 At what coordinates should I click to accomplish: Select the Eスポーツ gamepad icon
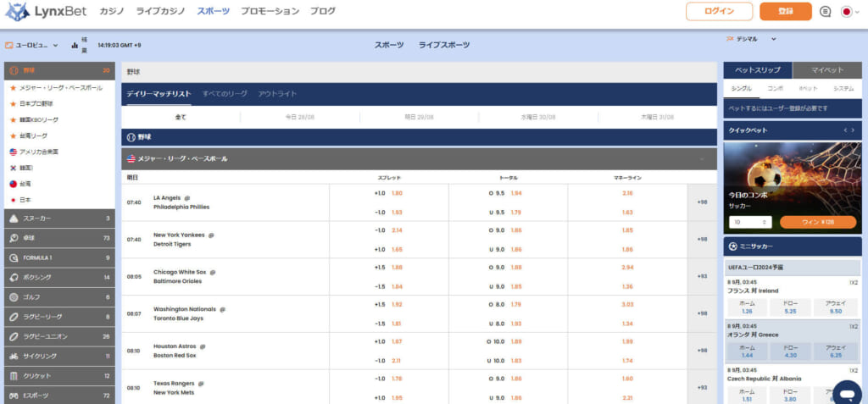coord(14,396)
